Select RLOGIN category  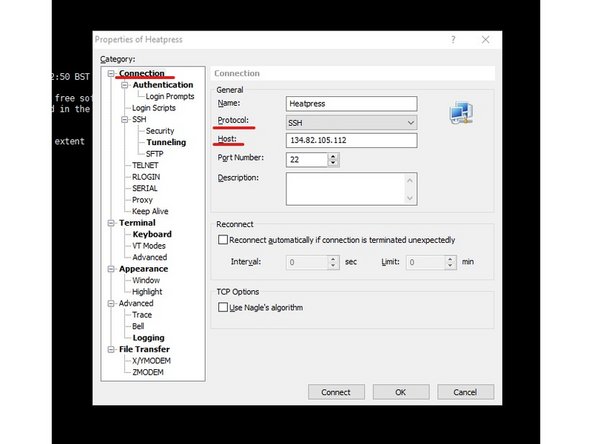click(146, 177)
